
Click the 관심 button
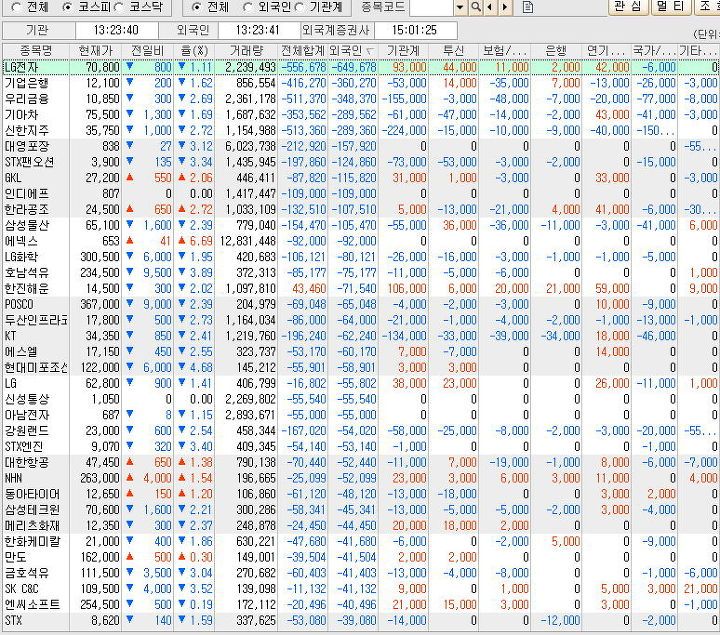pyautogui.click(x=628, y=6)
